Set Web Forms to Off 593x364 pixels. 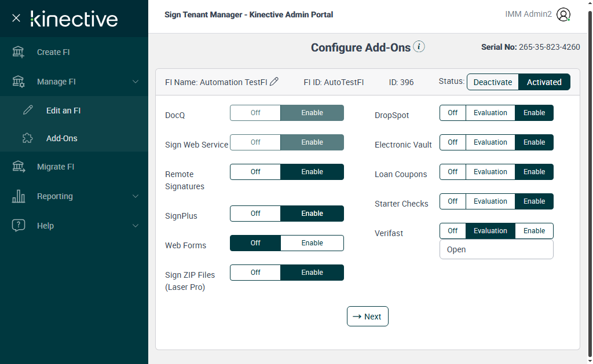[255, 242]
